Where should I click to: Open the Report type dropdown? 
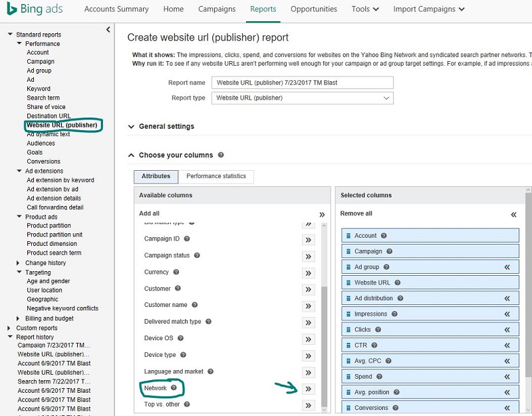tap(303, 98)
